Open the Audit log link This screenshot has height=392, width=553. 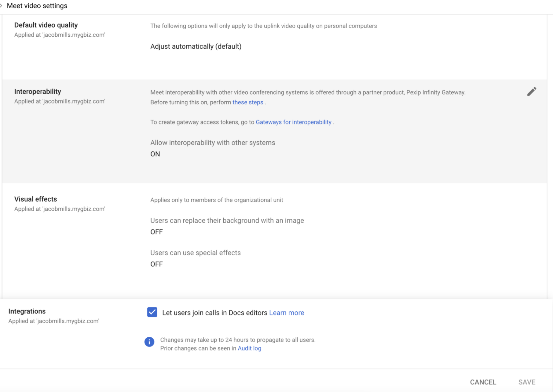249,348
